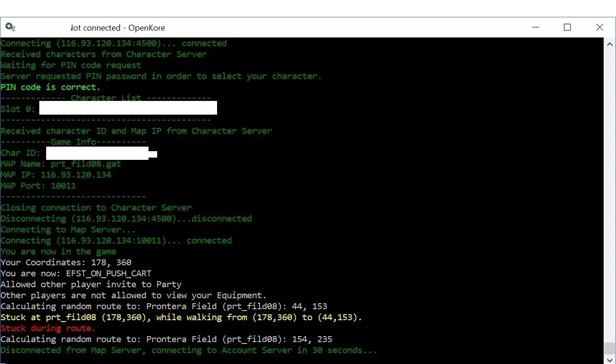Image resolution: width=616 pixels, height=364 pixels.
Task: Click 'MAP Port: 10011' line
Action: (x=38, y=186)
